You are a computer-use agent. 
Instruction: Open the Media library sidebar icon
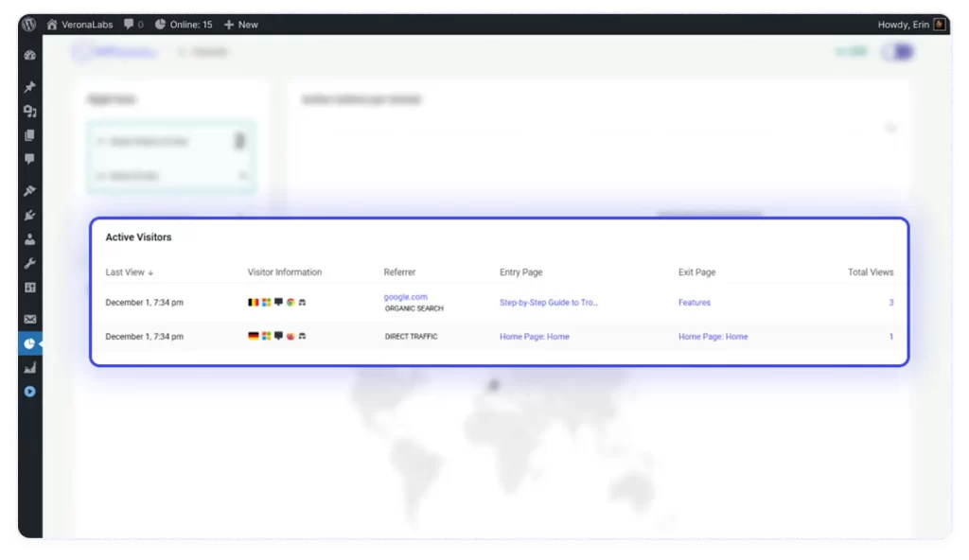pos(29,111)
